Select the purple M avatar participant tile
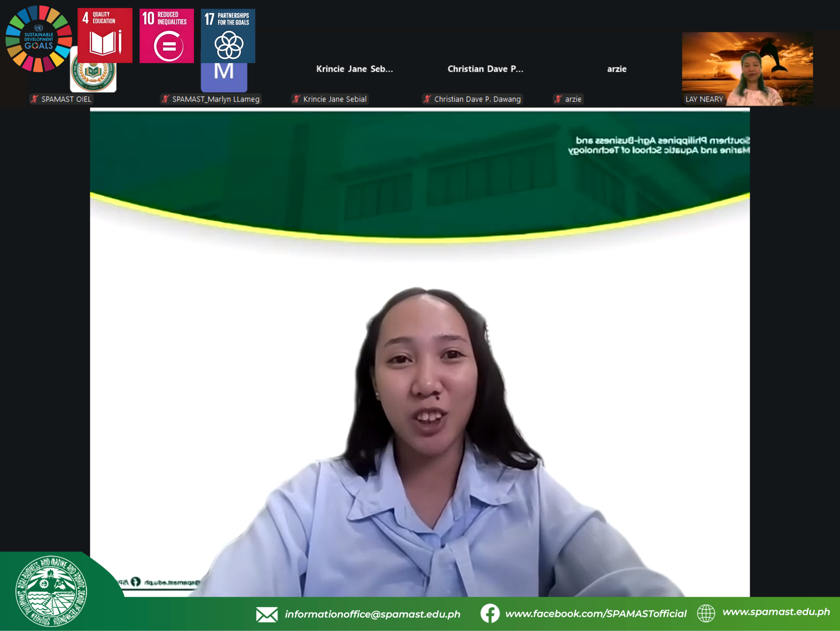 point(224,78)
